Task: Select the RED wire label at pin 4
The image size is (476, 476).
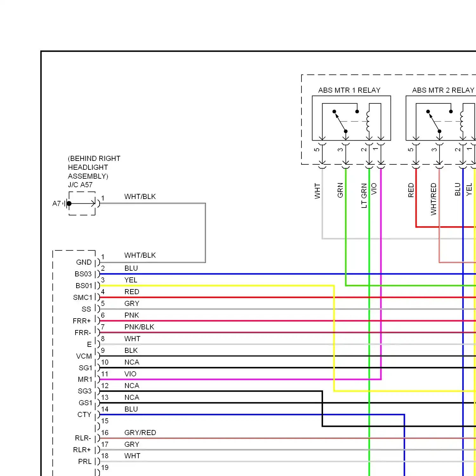Action: (132, 292)
